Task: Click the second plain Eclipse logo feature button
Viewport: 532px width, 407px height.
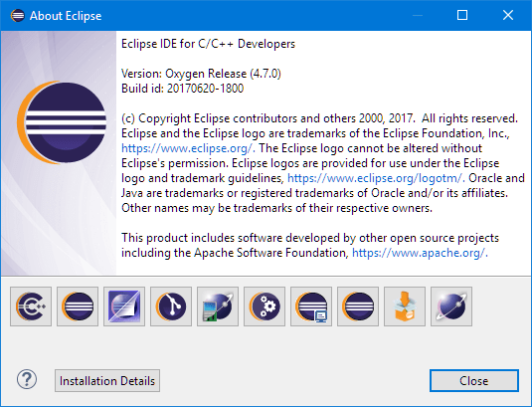Action: click(78, 306)
